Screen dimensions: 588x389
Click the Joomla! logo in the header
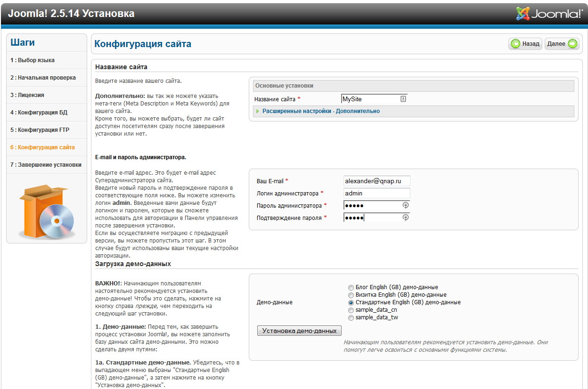click(x=549, y=14)
